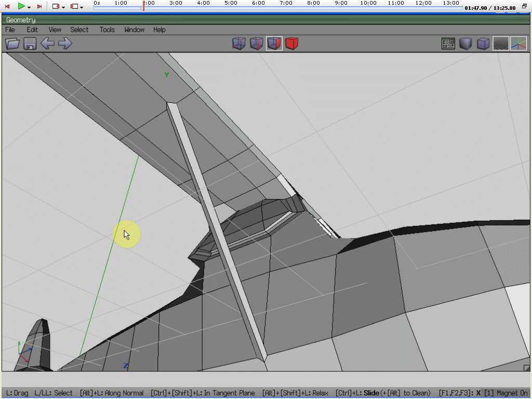The height and width of the screenshot is (399, 532).
Task: Select vertex selection mode cube
Action: pyautogui.click(x=239, y=44)
